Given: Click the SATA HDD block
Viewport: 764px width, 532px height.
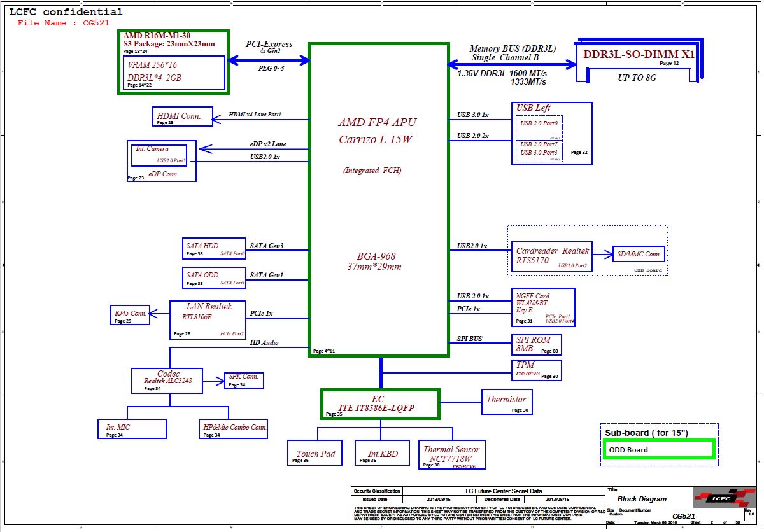Looking at the screenshot, I should pos(214,249).
